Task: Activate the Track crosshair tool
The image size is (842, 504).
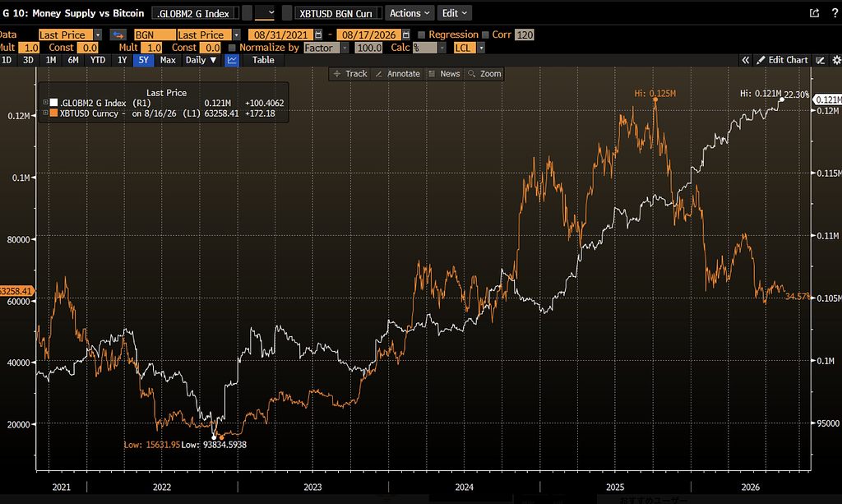Action: point(350,73)
